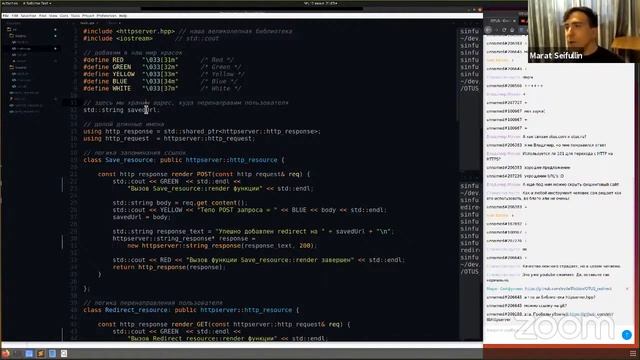Click the browser forward button
640x360 pixels.
[496, 30]
